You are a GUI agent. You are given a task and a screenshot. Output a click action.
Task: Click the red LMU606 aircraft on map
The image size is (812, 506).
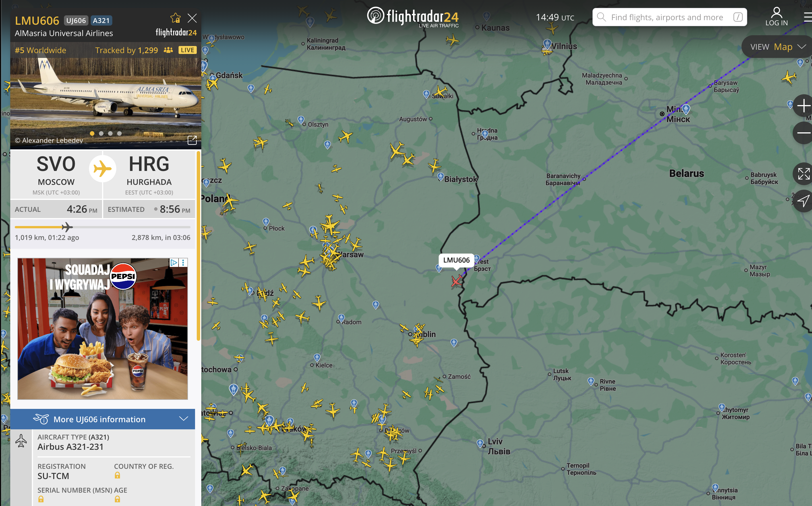[x=456, y=281]
